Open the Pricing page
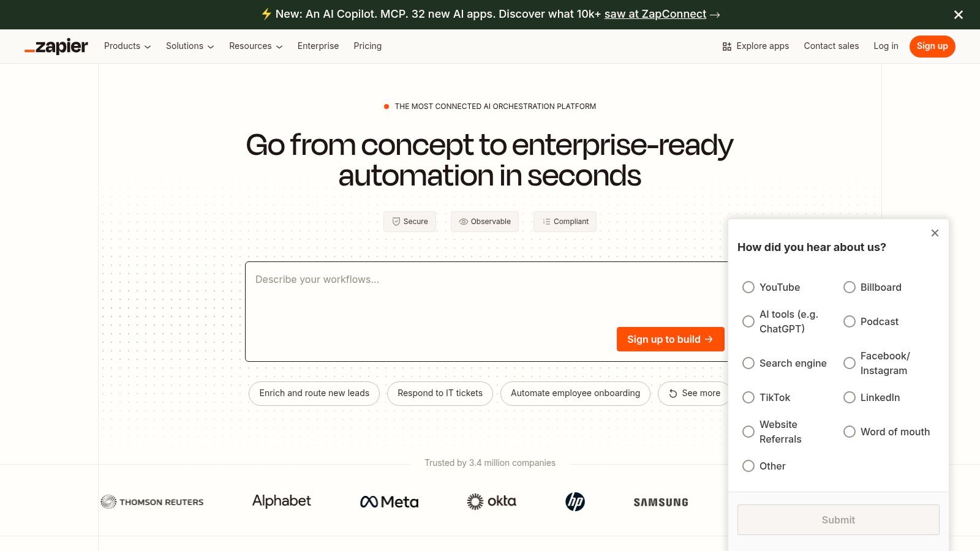This screenshot has width=980, height=551. coord(367,47)
